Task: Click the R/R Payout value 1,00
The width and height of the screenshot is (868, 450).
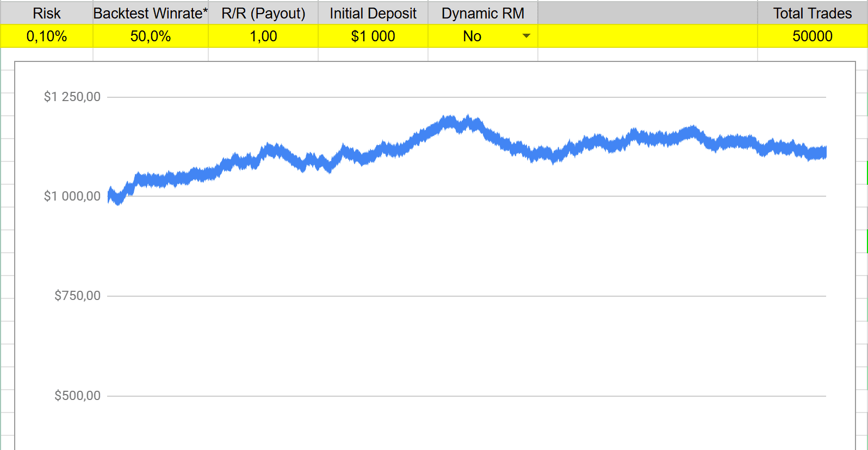Action: (x=263, y=36)
